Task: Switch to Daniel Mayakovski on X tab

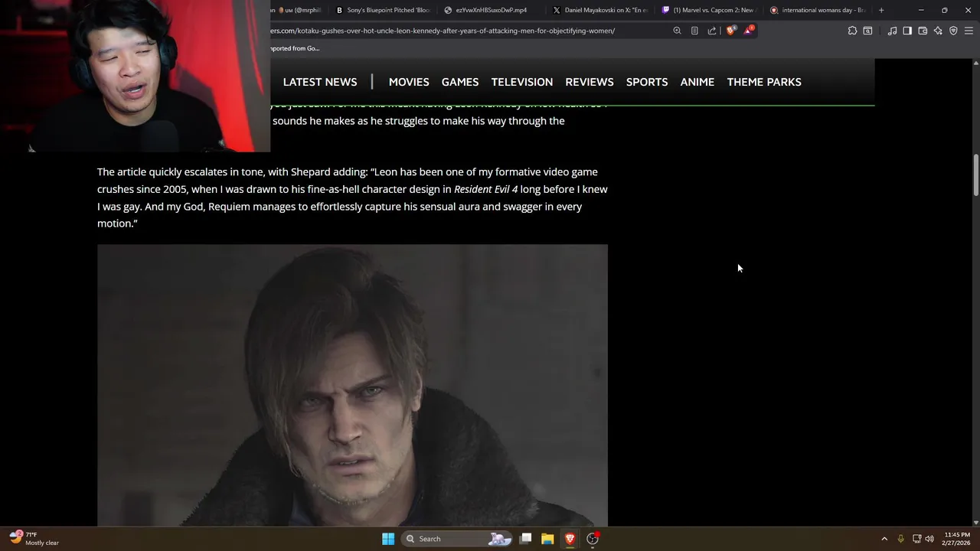Action: 600,10
